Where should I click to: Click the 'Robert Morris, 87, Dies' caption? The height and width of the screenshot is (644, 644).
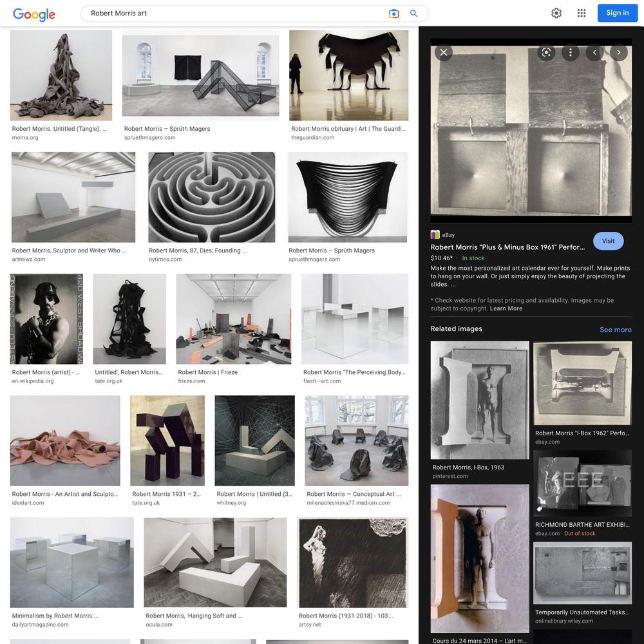click(x=198, y=251)
